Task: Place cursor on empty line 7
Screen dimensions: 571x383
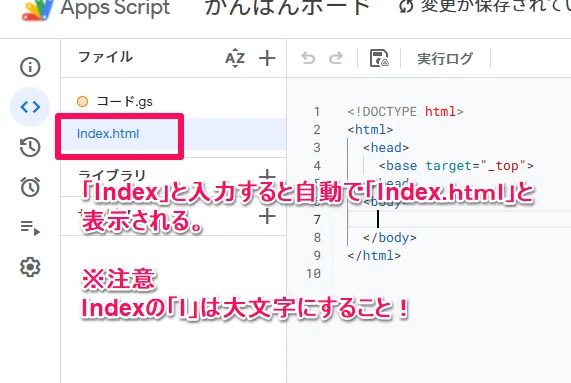Action: coord(460,220)
